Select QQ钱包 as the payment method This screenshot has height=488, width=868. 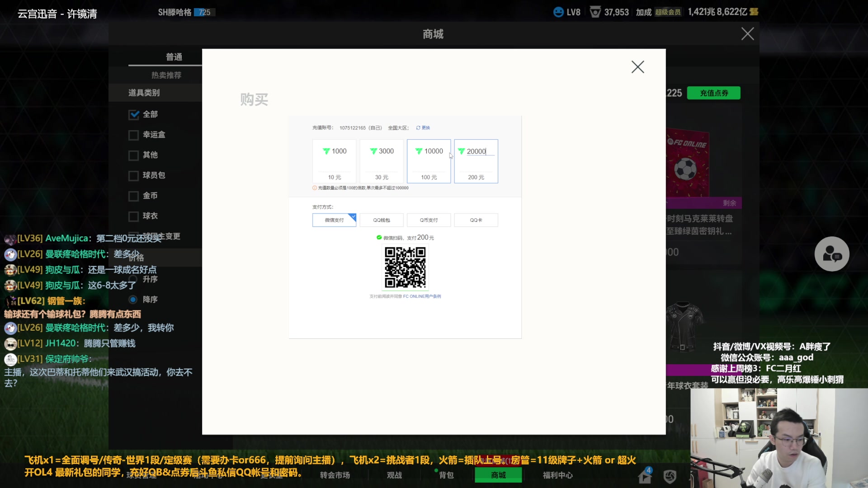point(382,220)
